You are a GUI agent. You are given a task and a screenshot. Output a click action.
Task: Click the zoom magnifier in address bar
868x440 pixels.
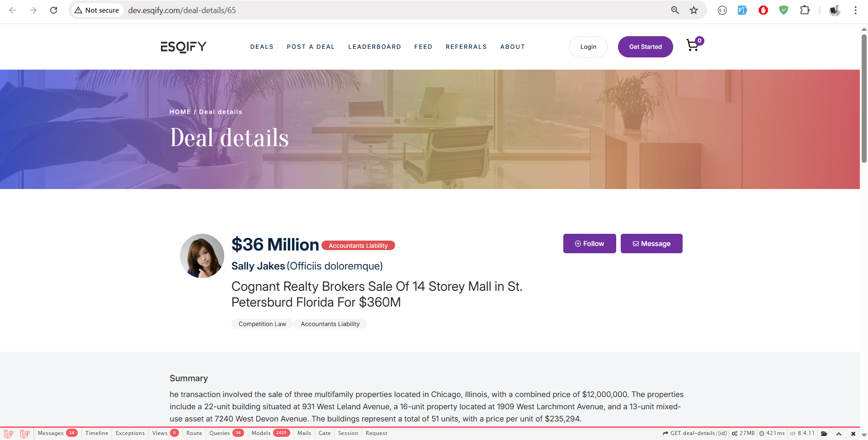click(675, 10)
